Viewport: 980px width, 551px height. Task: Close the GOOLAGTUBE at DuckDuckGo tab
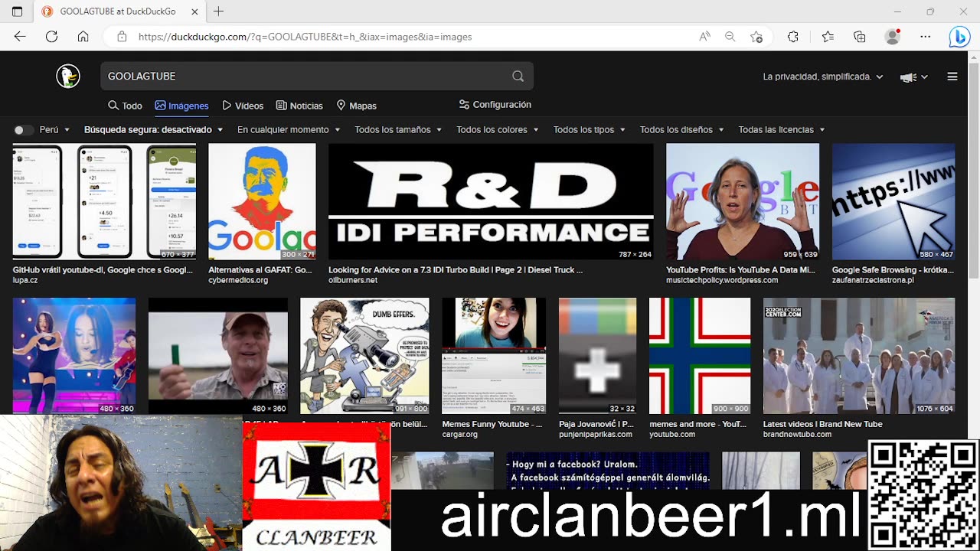(194, 11)
